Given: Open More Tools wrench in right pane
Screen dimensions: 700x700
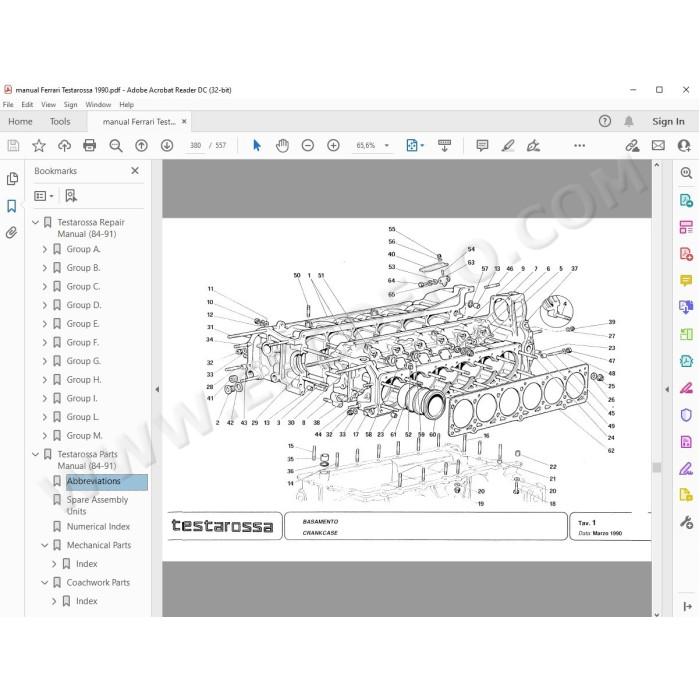Looking at the screenshot, I should pos(686,521).
